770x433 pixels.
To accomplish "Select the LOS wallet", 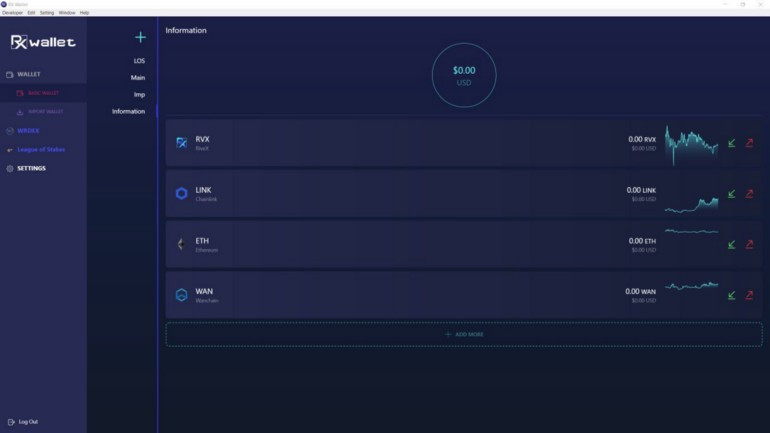I will [139, 61].
